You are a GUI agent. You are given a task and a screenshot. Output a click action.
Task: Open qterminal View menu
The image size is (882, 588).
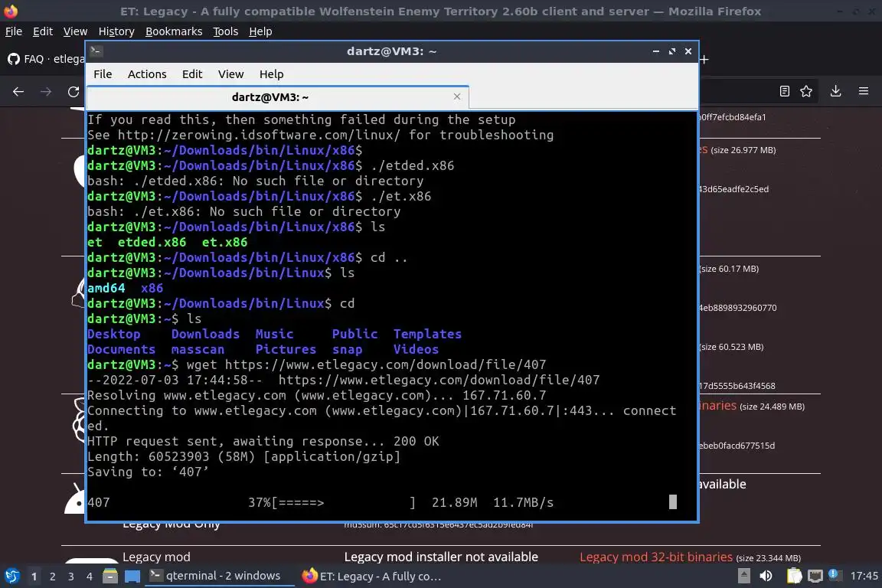pos(230,74)
